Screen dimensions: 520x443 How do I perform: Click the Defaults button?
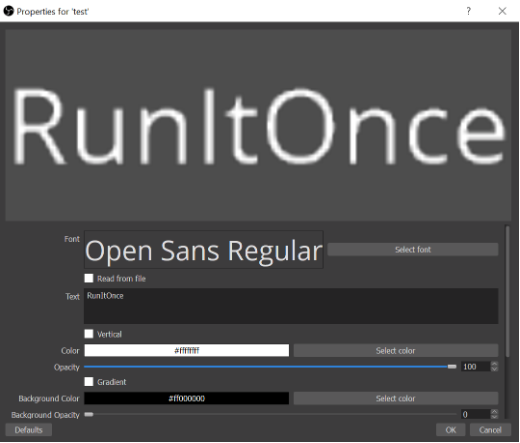pos(29,430)
